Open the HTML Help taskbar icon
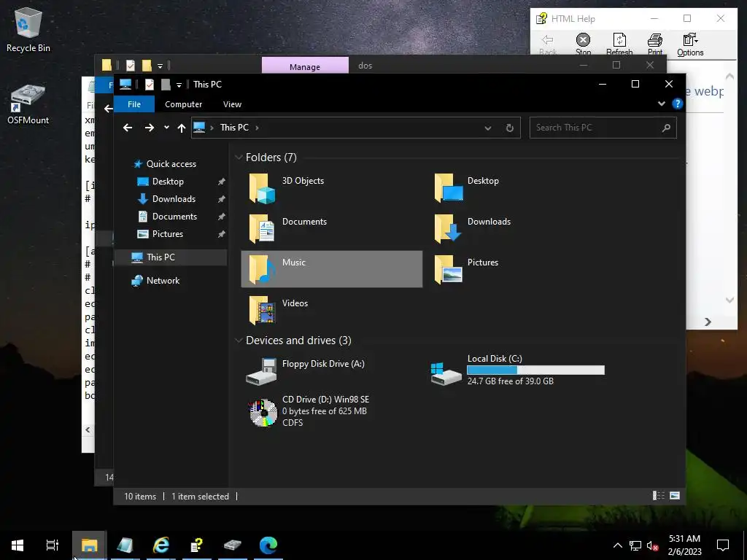The width and height of the screenshot is (747, 560). pyautogui.click(x=197, y=545)
